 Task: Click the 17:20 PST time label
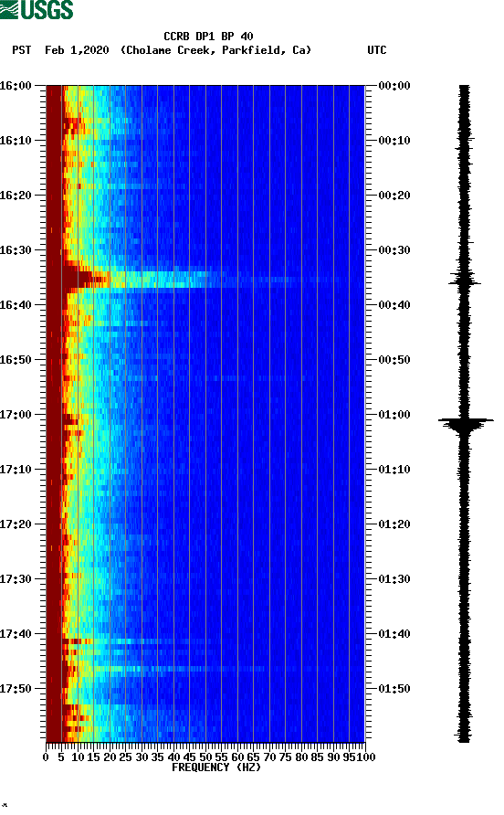pos(16,524)
